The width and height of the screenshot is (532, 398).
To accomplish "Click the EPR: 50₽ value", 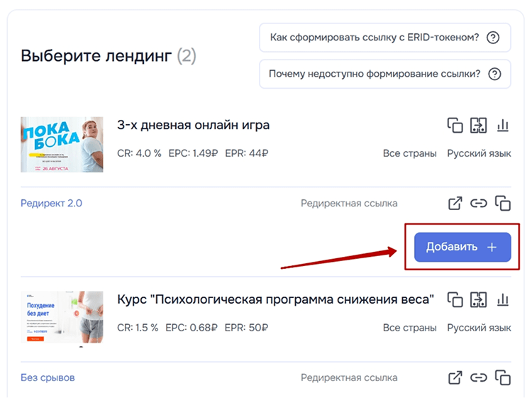I will tap(246, 328).
